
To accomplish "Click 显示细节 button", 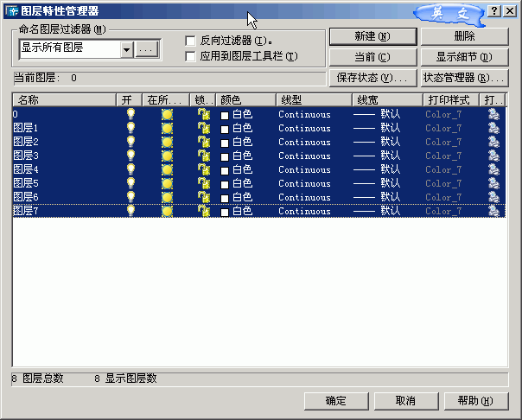I will click(x=464, y=57).
